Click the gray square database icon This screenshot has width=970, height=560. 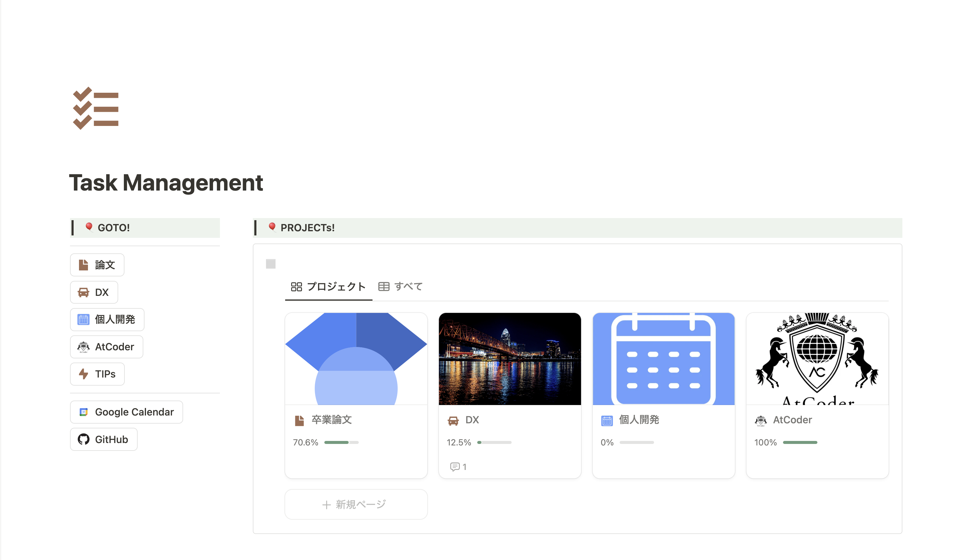pyautogui.click(x=270, y=264)
